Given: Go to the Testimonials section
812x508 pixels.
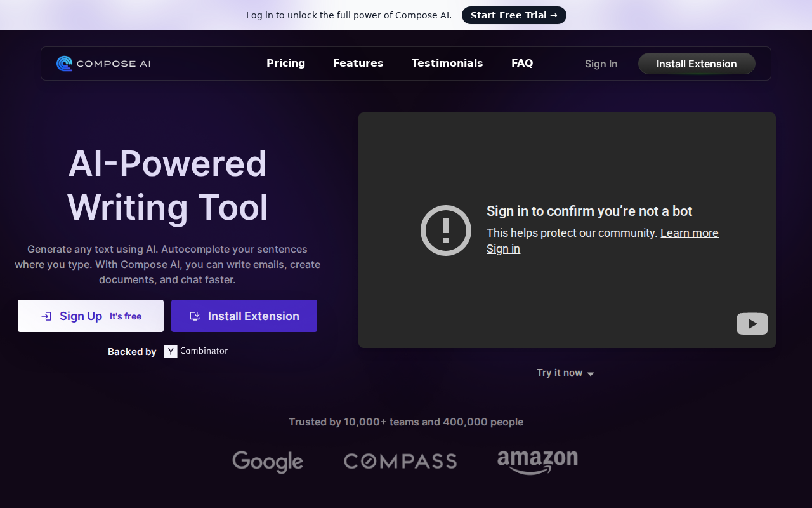Looking at the screenshot, I should tap(447, 63).
